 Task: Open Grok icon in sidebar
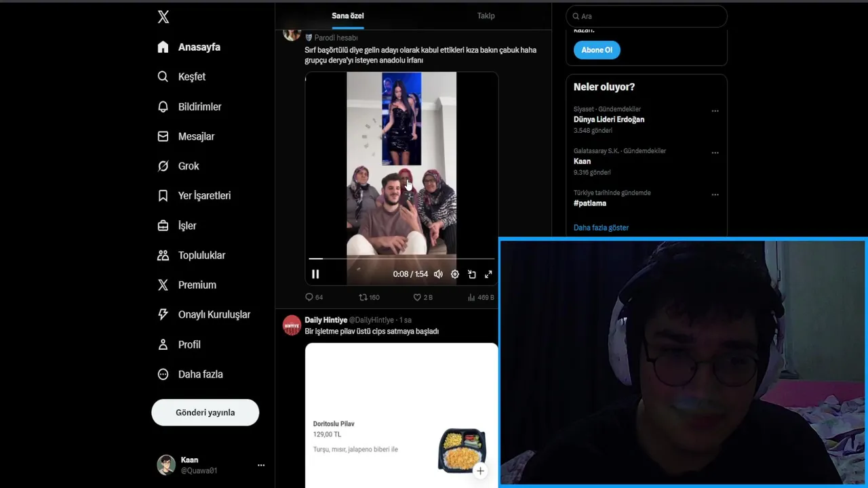click(163, 166)
